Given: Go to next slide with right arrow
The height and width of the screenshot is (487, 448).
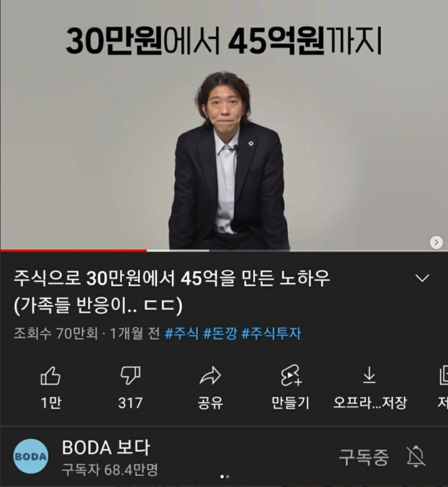Looking at the screenshot, I should (436, 242).
